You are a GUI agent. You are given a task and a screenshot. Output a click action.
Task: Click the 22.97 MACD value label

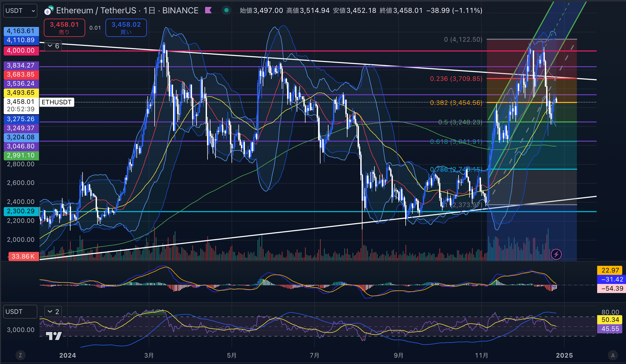pyautogui.click(x=610, y=270)
